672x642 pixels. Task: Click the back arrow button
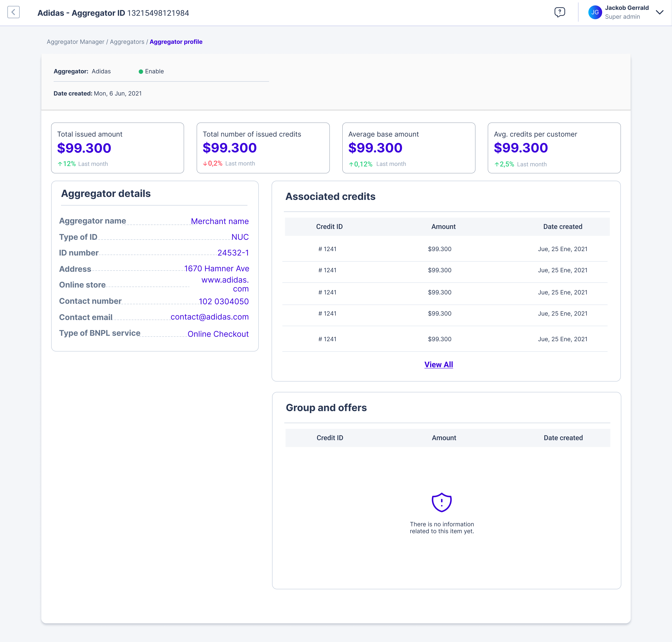pyautogui.click(x=13, y=12)
